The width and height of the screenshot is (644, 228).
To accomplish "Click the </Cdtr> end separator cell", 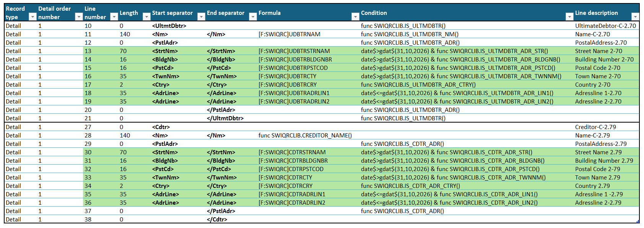I will 217,220.
